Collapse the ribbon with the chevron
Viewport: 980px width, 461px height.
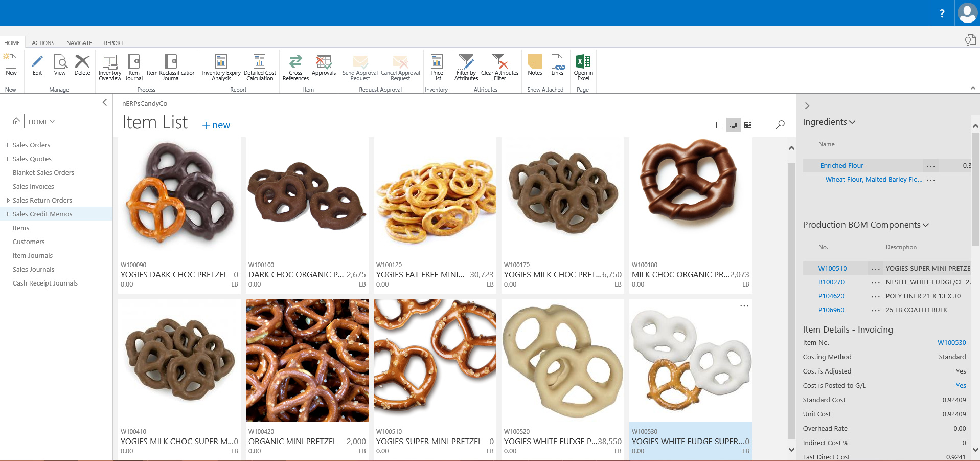pyautogui.click(x=973, y=88)
